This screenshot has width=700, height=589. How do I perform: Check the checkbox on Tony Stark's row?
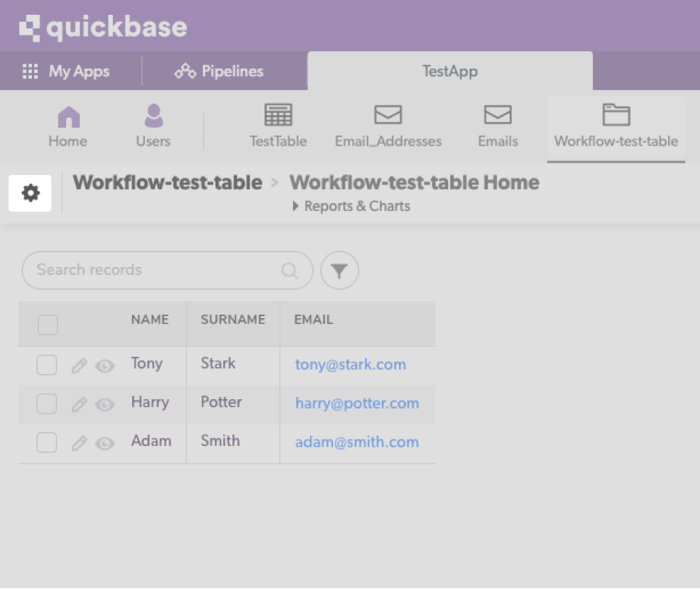[47, 365]
